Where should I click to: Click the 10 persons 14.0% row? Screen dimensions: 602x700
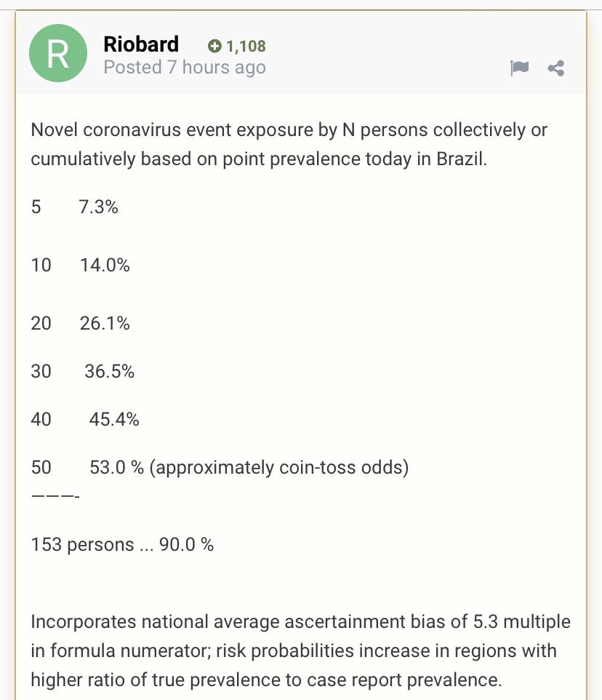tap(80, 265)
